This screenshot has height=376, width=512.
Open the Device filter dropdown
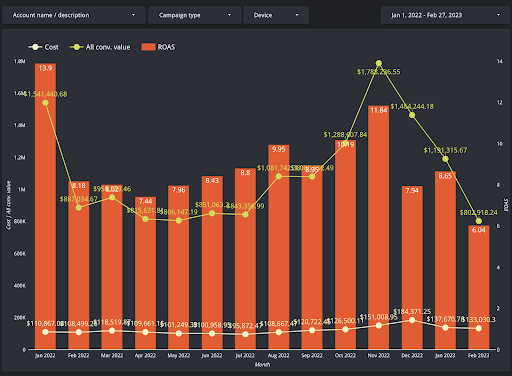click(276, 15)
